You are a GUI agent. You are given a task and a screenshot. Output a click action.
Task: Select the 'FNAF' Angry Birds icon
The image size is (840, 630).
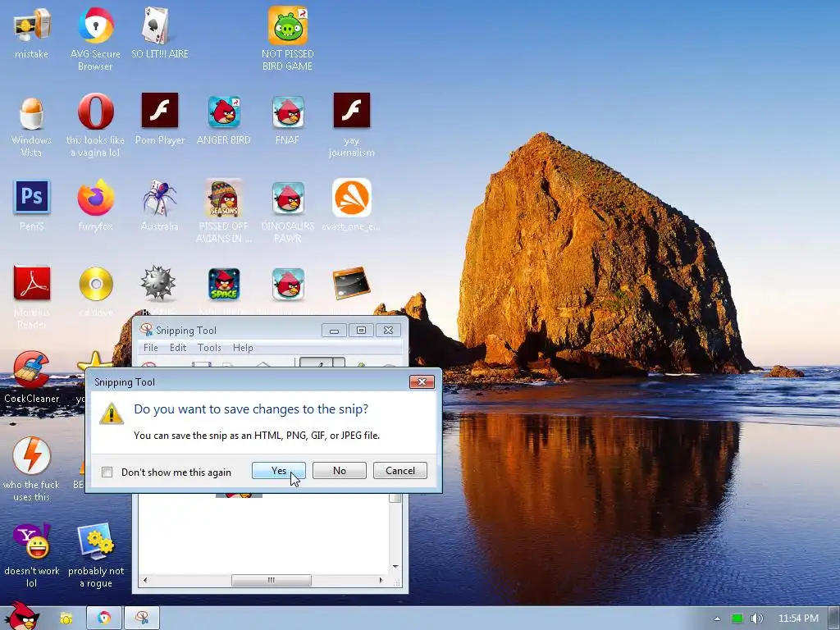[288, 121]
